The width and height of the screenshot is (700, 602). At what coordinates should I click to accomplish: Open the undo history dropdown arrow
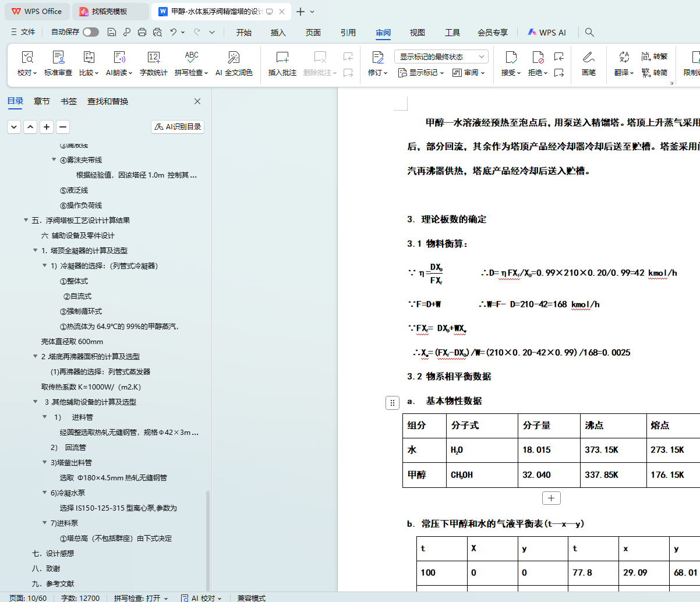click(x=183, y=32)
